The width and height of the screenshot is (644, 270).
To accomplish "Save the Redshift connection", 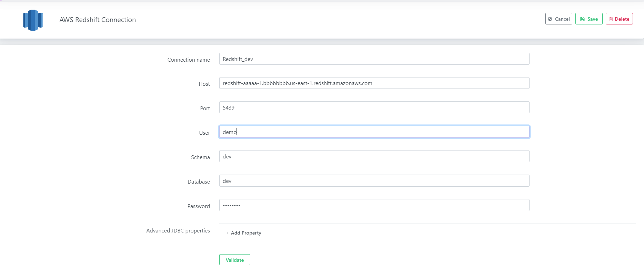I will (x=589, y=19).
